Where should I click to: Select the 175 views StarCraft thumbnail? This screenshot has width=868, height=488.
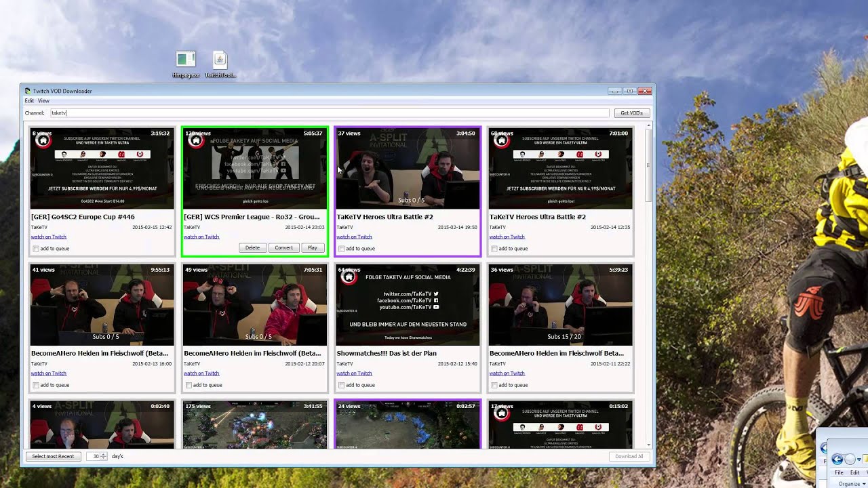pos(255,424)
